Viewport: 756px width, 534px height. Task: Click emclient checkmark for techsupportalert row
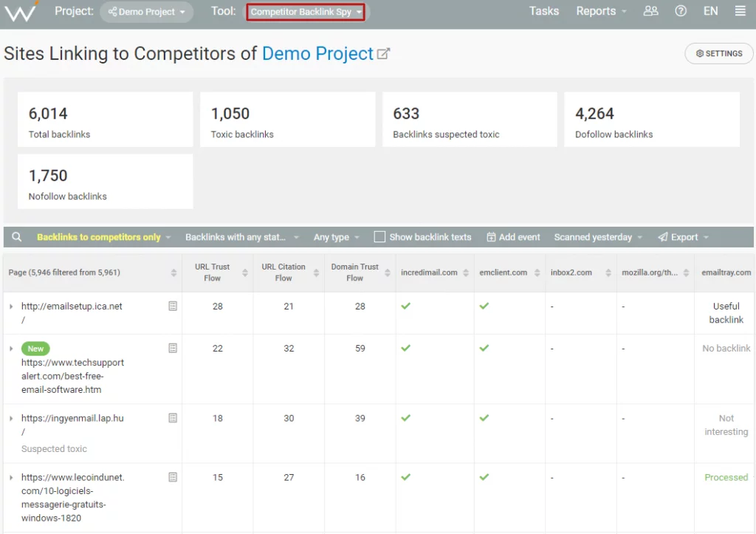click(484, 348)
